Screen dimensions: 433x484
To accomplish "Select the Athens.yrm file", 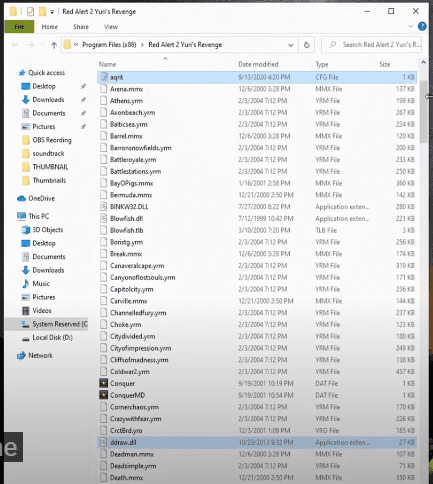I will [x=257, y=101].
